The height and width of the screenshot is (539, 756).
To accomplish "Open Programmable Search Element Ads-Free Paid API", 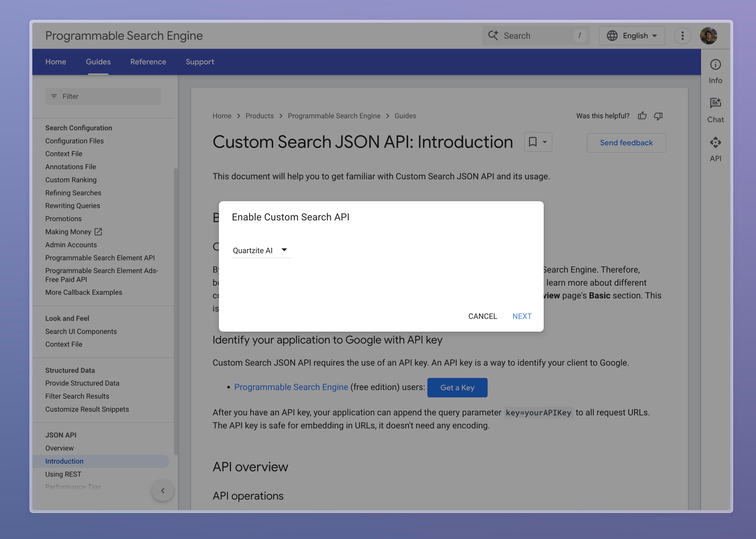I will pos(102,275).
